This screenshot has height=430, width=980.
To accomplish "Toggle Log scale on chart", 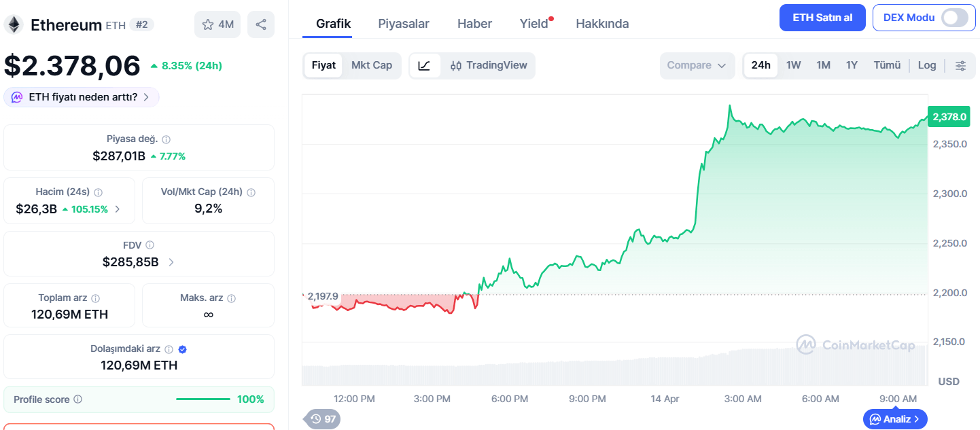I will [x=927, y=65].
